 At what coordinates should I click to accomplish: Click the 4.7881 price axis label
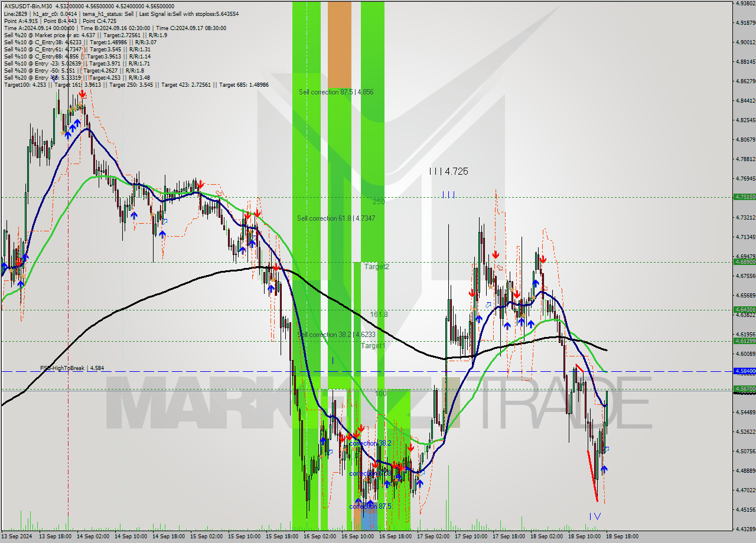pyautogui.click(x=746, y=159)
